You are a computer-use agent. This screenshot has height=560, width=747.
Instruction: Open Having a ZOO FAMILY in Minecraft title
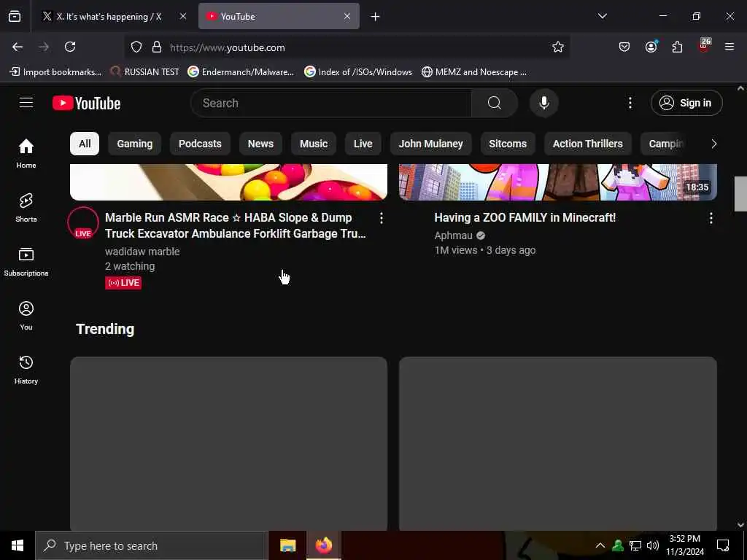click(525, 217)
